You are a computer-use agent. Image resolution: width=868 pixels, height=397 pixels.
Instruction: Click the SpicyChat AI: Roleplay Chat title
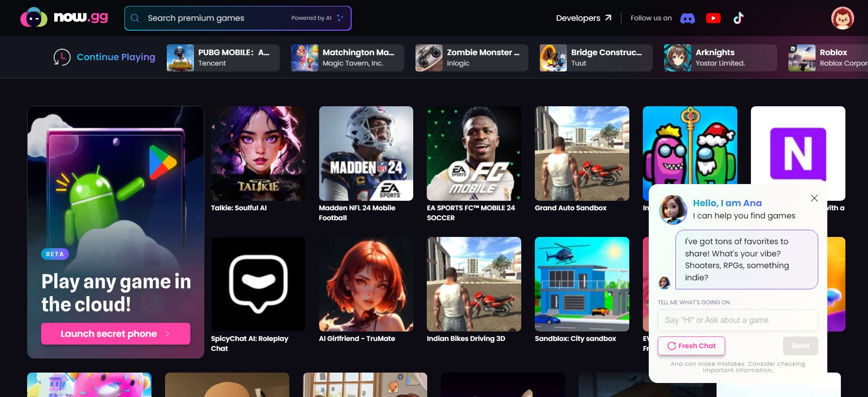(x=250, y=344)
